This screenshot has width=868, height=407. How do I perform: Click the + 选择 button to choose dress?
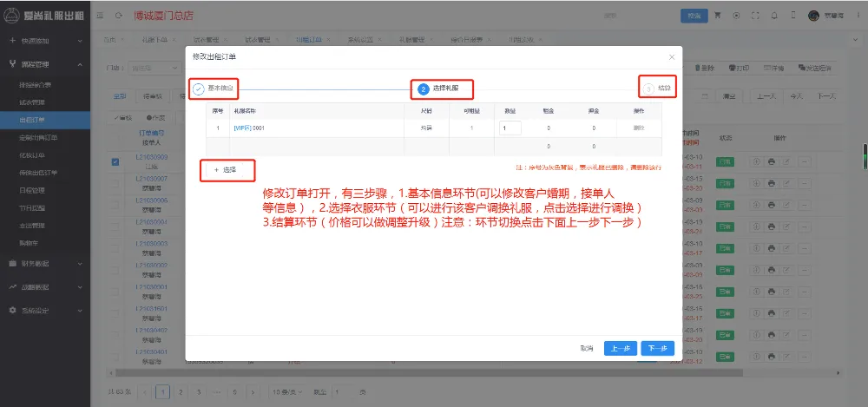coord(227,170)
